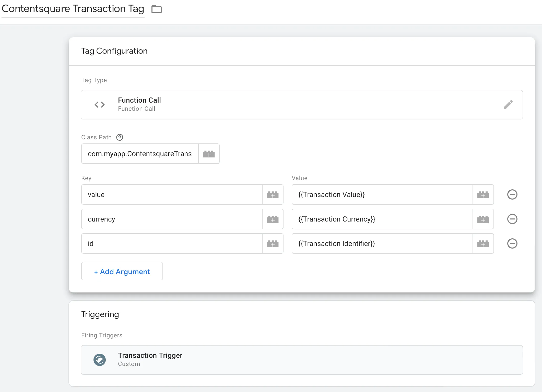Open the Transaction Trigger firing trigger
This screenshot has width=542, height=392.
tap(301, 360)
